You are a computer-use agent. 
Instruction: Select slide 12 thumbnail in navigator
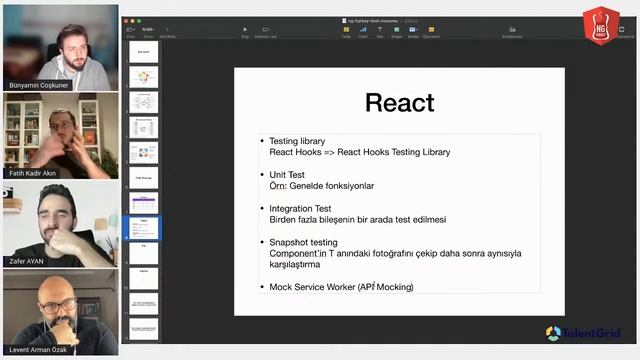pos(144,329)
